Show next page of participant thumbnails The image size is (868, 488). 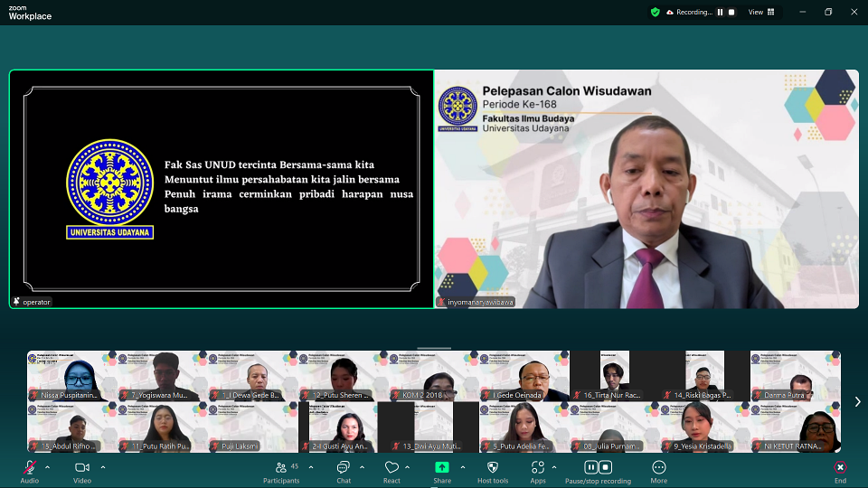pyautogui.click(x=857, y=401)
